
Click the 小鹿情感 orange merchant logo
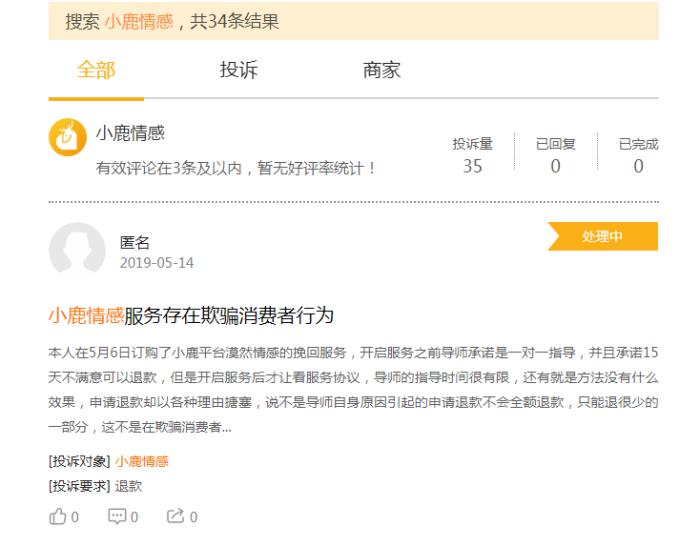[66, 140]
